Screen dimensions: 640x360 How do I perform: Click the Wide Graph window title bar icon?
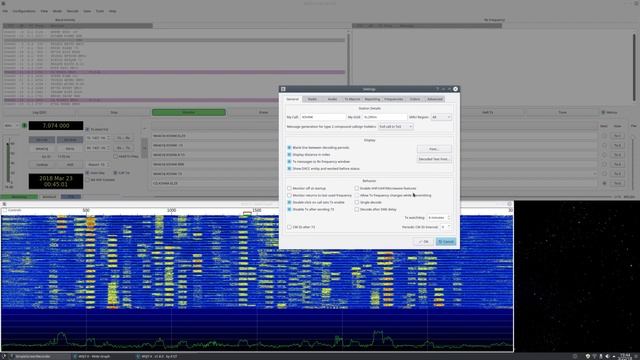(x=4, y=204)
